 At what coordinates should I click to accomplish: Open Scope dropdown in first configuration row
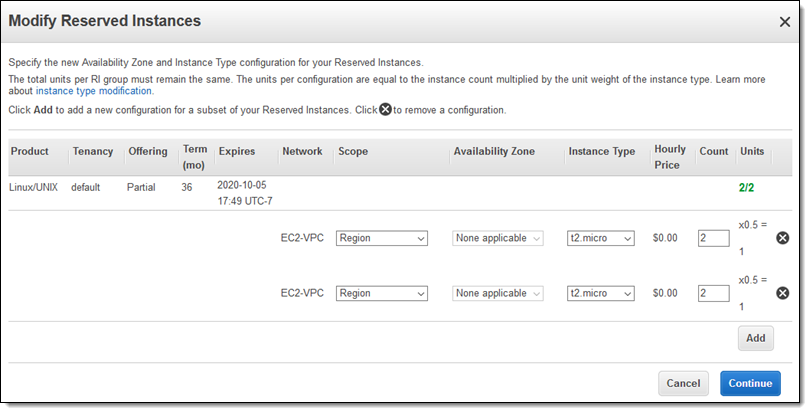(x=382, y=238)
